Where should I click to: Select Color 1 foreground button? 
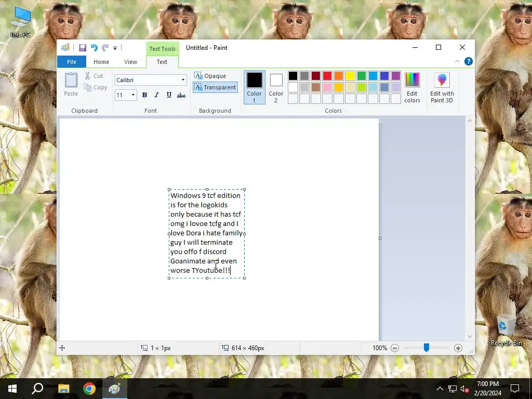pyautogui.click(x=254, y=87)
